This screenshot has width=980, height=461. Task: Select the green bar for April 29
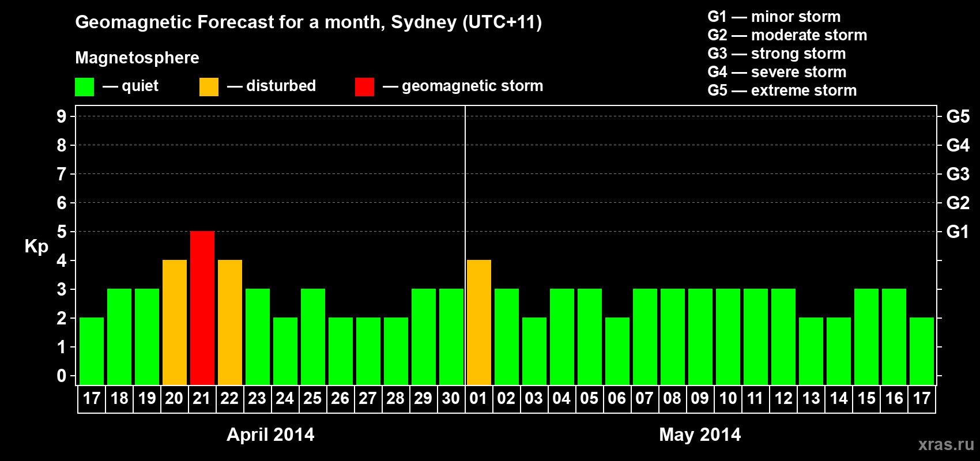click(424, 337)
